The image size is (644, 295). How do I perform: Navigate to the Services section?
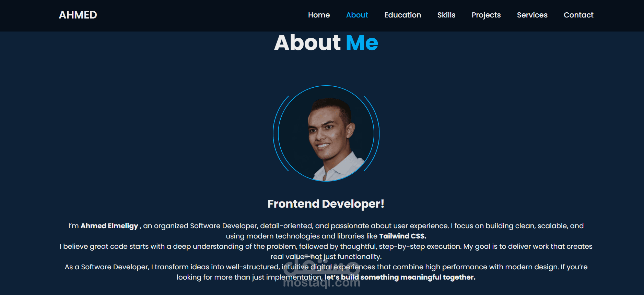(x=532, y=15)
